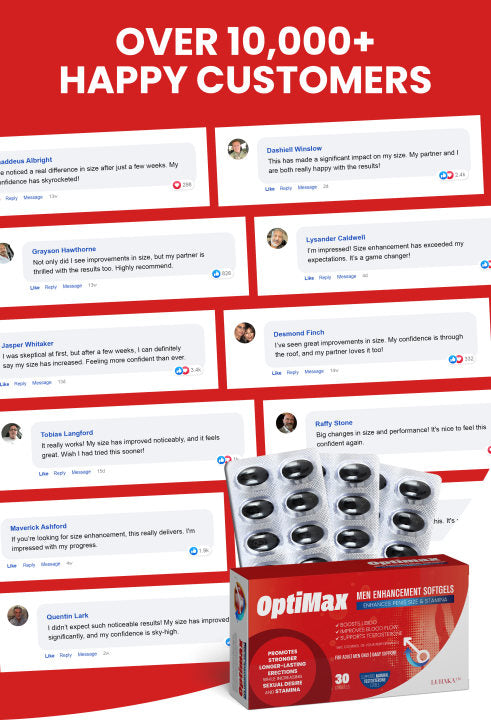Click like reaction on Maverick Ashford comment
This screenshot has width=491, height=720.
193,551
